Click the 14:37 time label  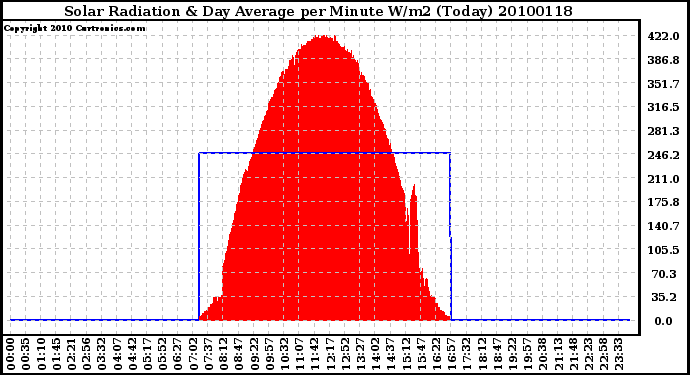(x=390, y=354)
